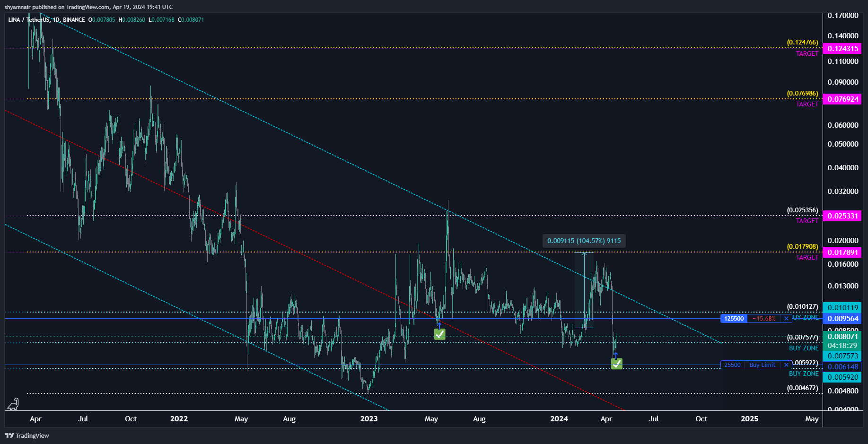Click the 0.140000 price axis label

[x=843, y=35]
